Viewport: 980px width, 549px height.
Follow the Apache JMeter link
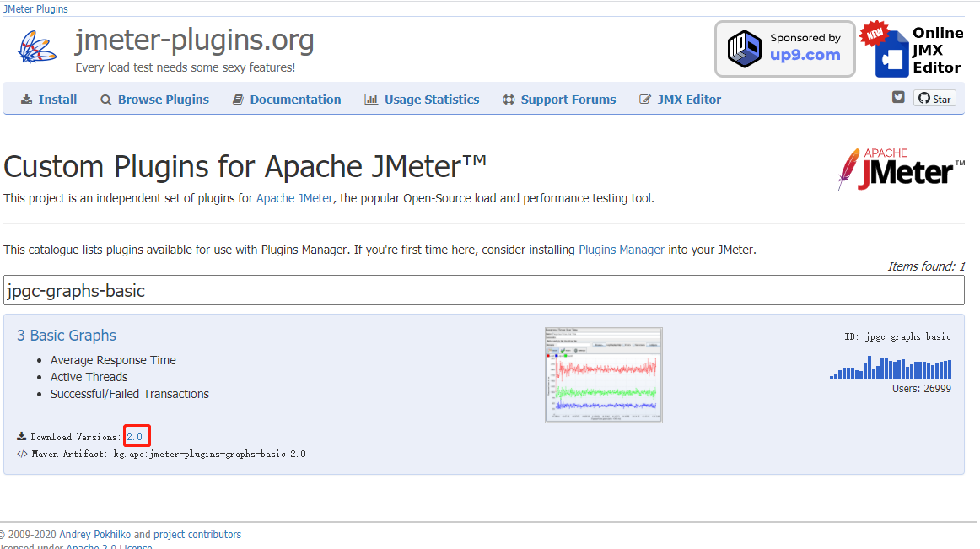pyautogui.click(x=294, y=198)
